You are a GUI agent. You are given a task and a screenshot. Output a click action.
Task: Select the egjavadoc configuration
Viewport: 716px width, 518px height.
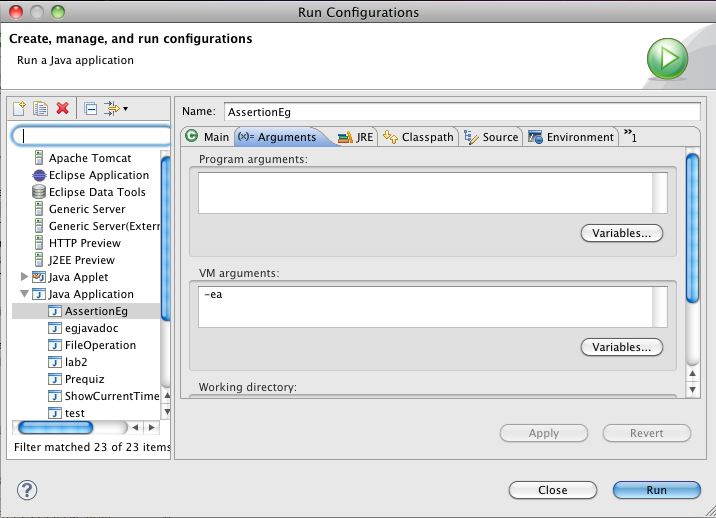tap(91, 328)
